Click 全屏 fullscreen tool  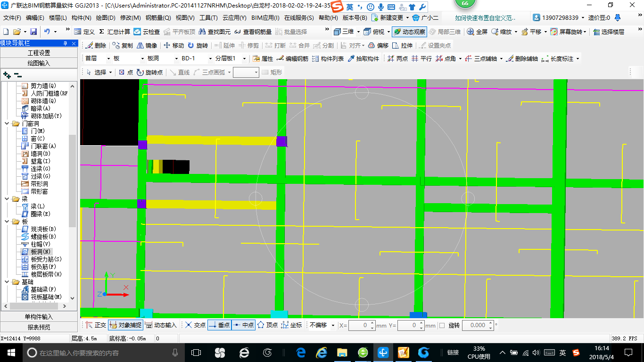[477, 32]
